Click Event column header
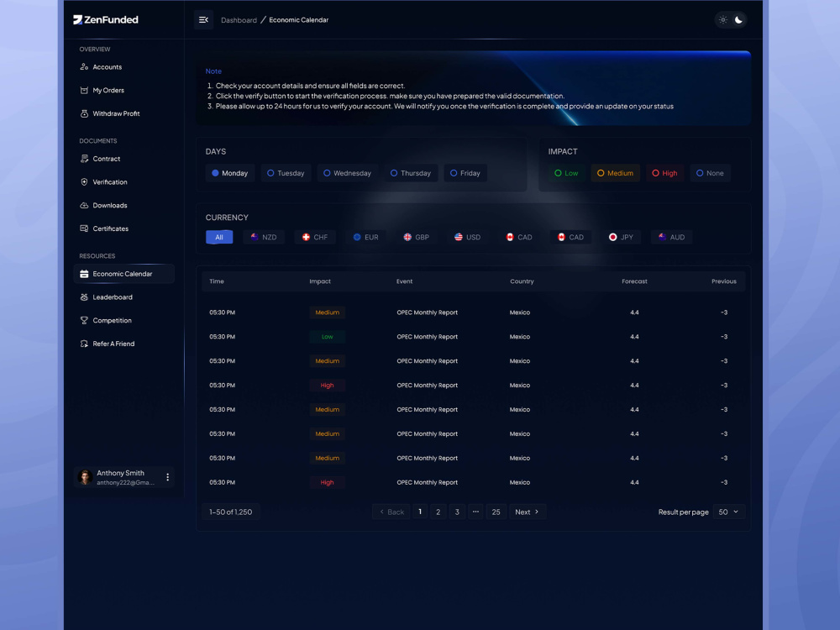Screen dimensions: 840x630 tap(405, 281)
